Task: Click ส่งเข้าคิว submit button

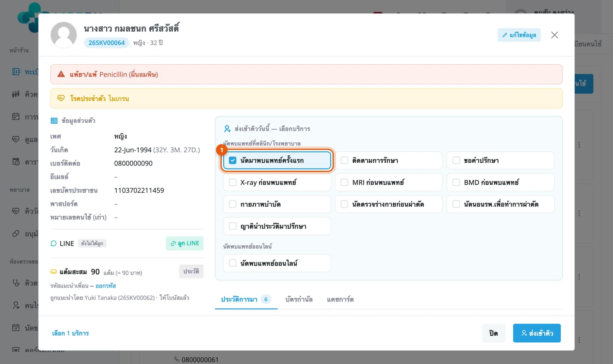Action: (x=537, y=333)
